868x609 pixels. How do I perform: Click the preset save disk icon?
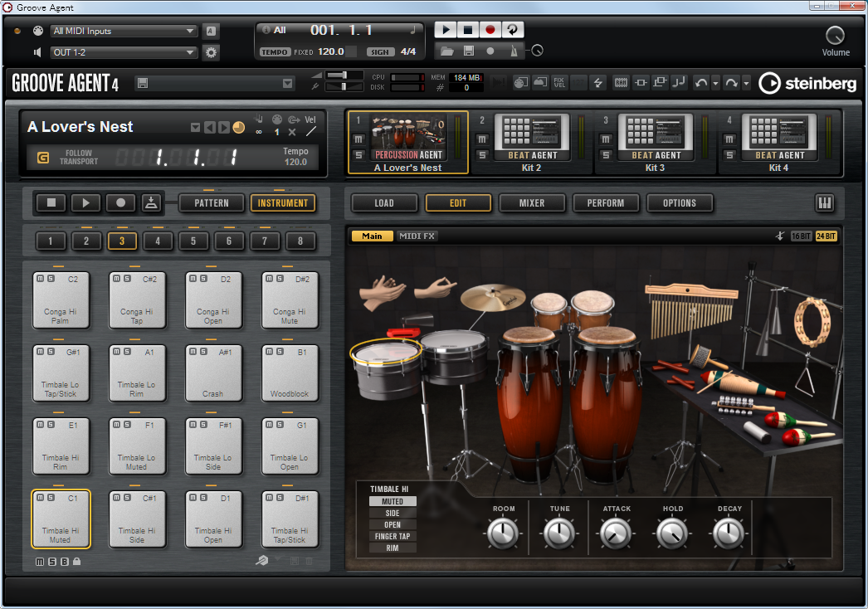click(142, 83)
